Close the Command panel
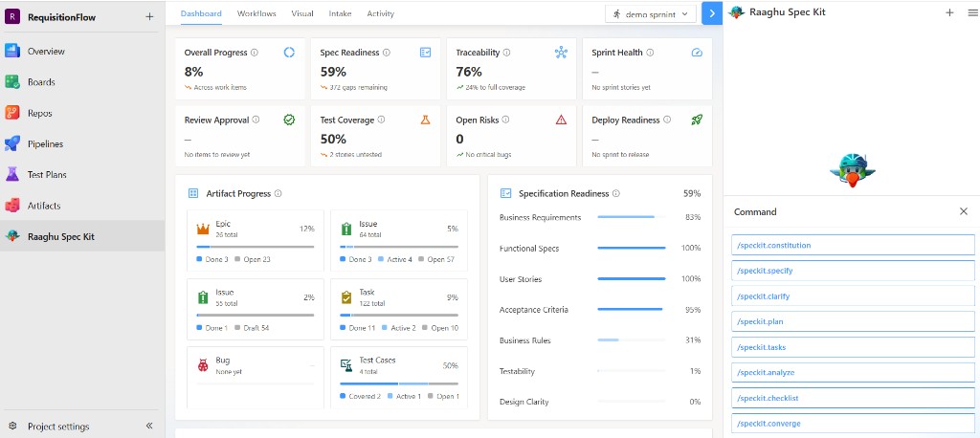 tap(963, 211)
